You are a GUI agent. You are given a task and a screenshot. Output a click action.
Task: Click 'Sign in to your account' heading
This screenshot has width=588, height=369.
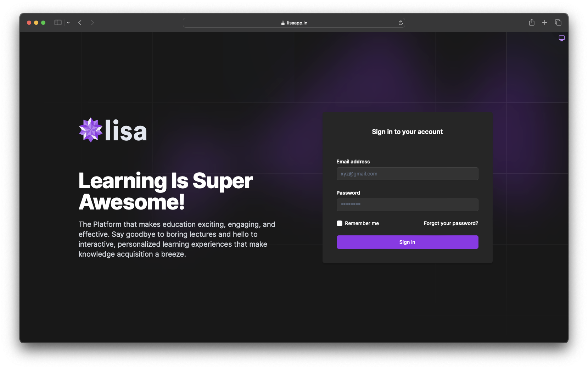(x=407, y=132)
